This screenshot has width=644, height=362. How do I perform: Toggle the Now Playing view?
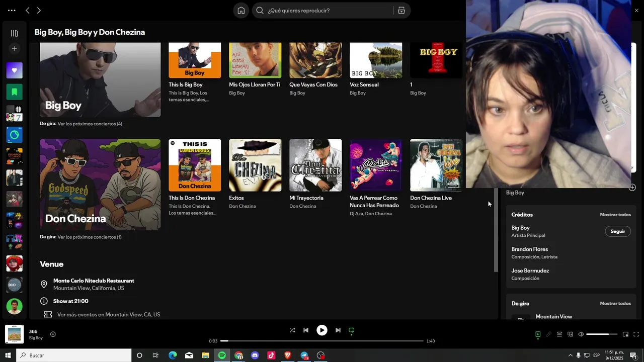click(x=538, y=334)
